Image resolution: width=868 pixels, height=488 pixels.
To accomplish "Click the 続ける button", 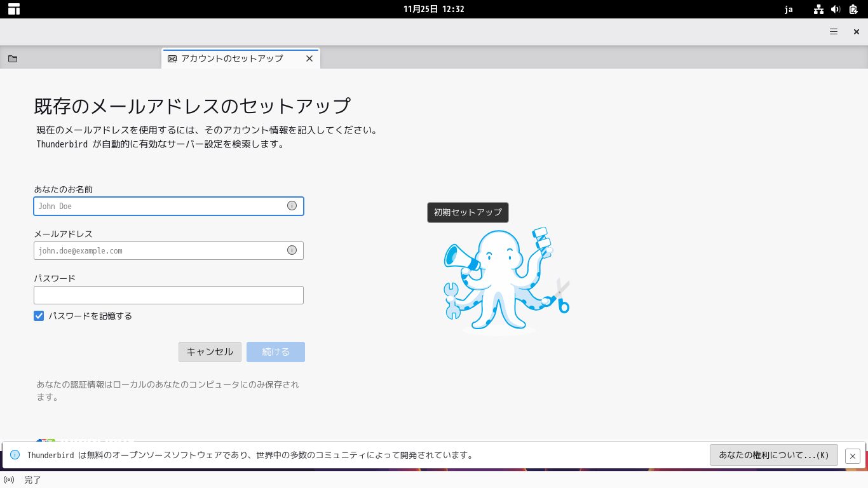I will pos(276,352).
